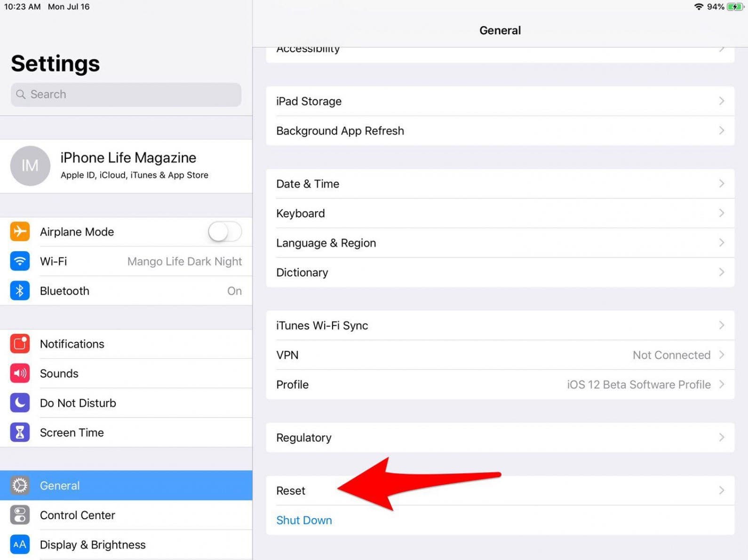Open iTunes Wi-Fi Sync
This screenshot has height=560, width=748.
pyautogui.click(x=500, y=325)
